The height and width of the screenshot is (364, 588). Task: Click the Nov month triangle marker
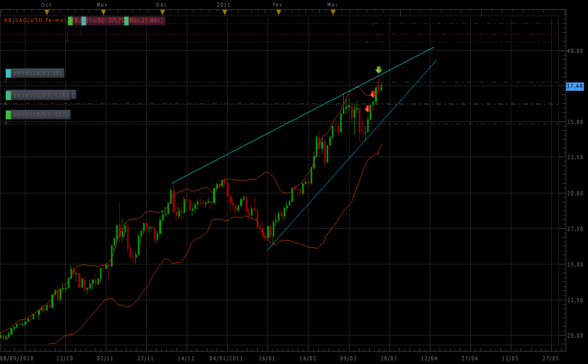click(103, 12)
